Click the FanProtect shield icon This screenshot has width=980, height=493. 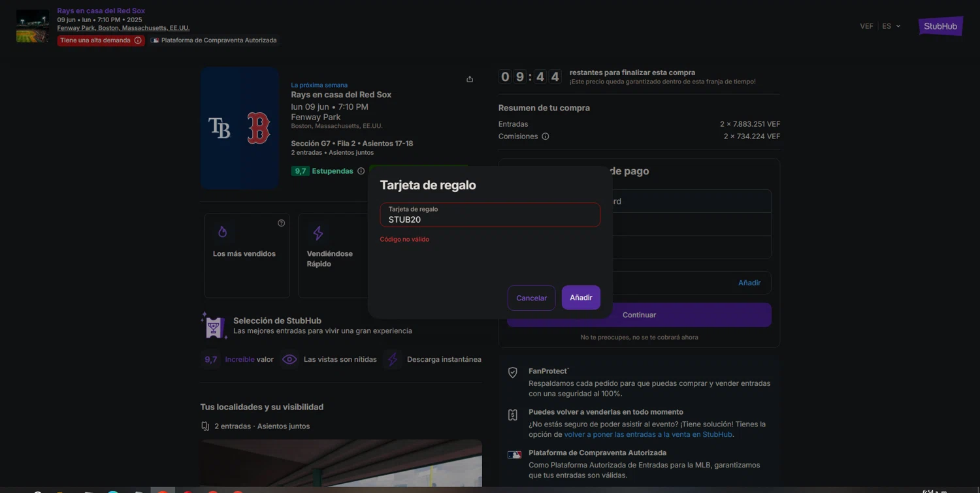tap(513, 372)
